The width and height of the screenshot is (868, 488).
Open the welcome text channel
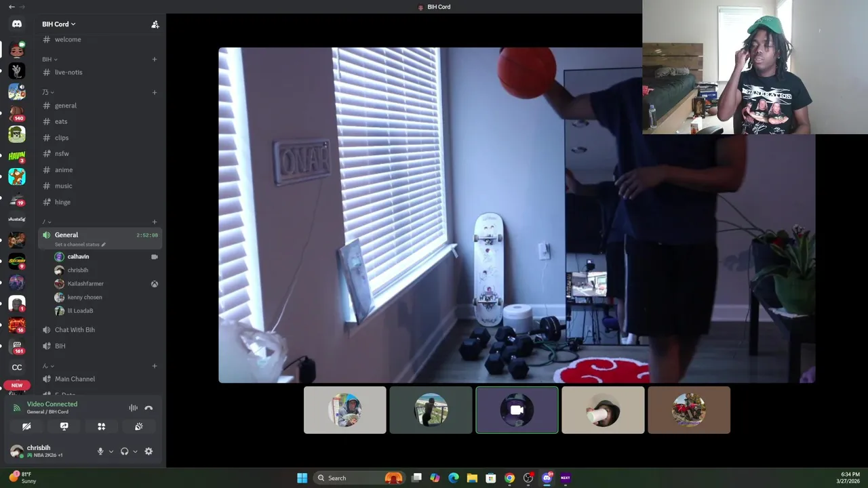(100, 39)
